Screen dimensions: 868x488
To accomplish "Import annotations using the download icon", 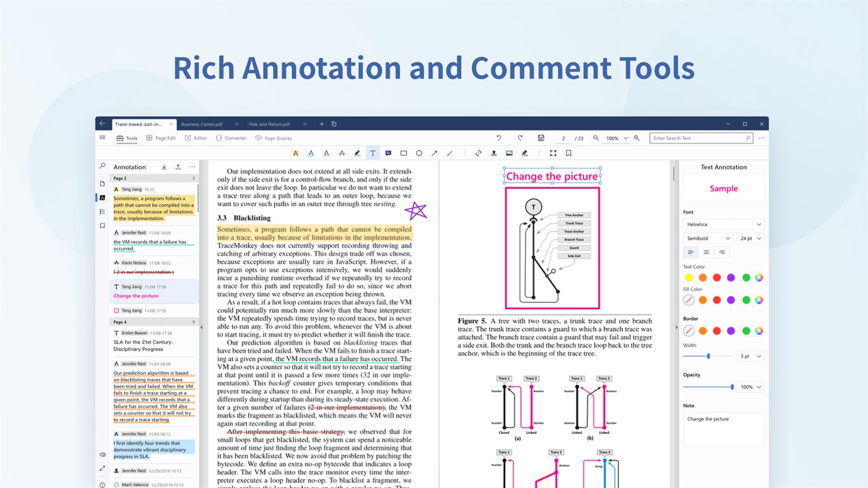I will [x=164, y=167].
